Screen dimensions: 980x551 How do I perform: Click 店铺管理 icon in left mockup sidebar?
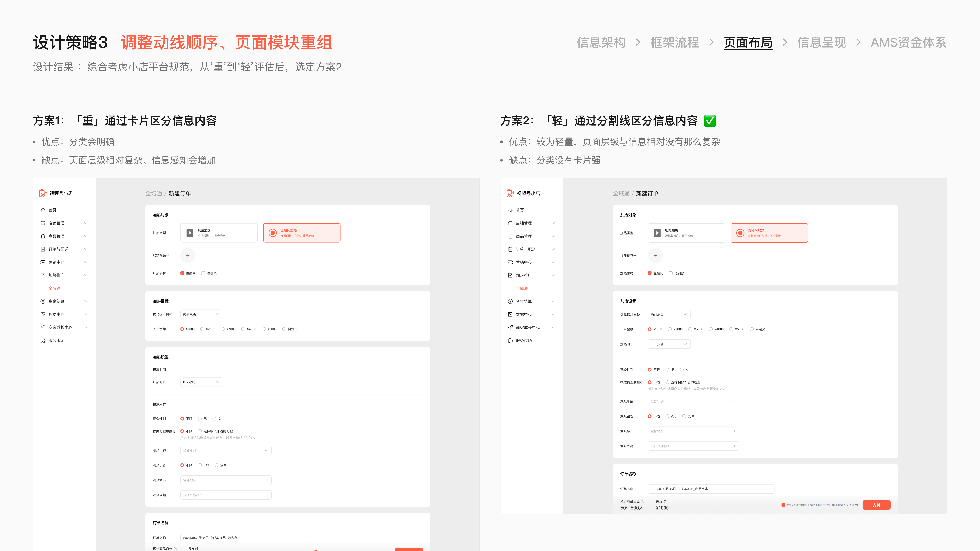click(x=43, y=223)
